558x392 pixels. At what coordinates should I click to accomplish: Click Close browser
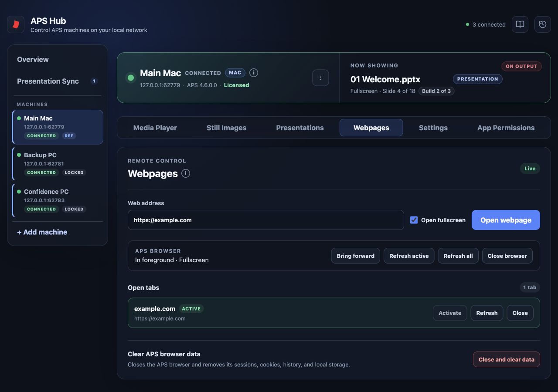click(507, 256)
